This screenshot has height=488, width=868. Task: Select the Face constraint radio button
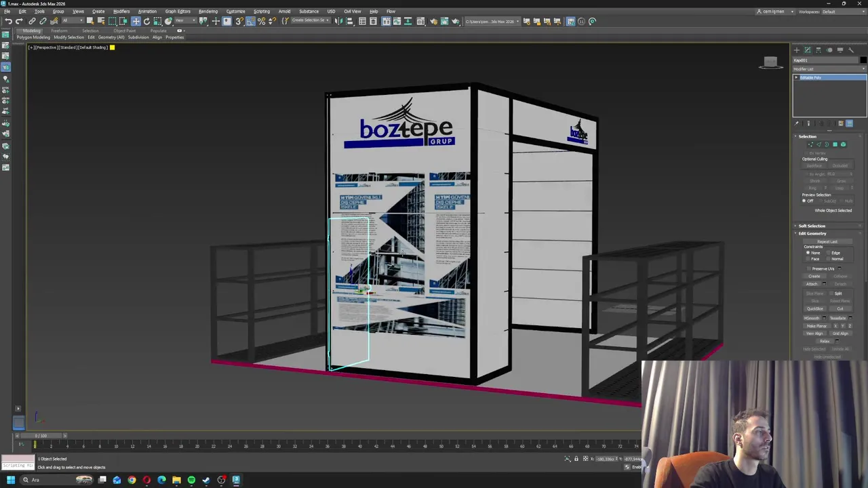808,259
